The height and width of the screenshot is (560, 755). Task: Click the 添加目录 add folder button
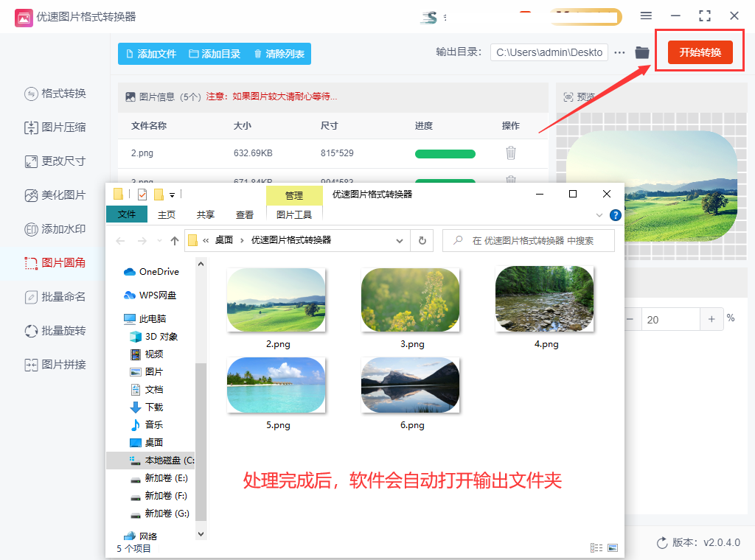point(215,54)
